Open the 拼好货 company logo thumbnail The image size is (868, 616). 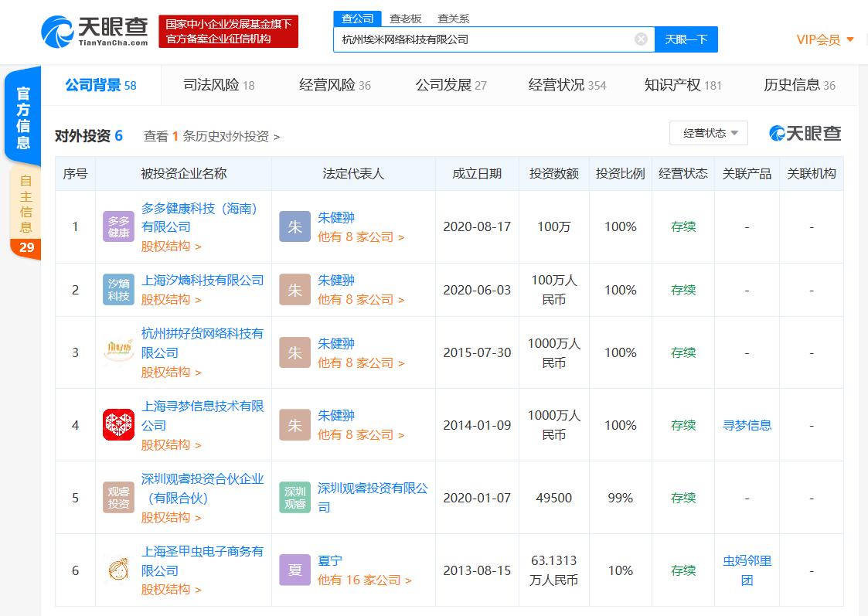pyautogui.click(x=118, y=352)
